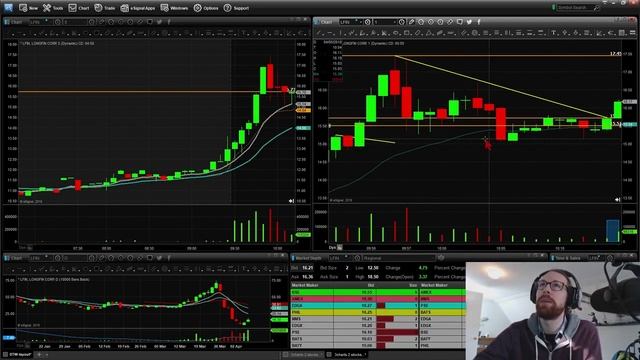Share bottom-left chart via Facebook icon
This screenshot has height=360, width=640.
pyautogui.click(x=169, y=258)
